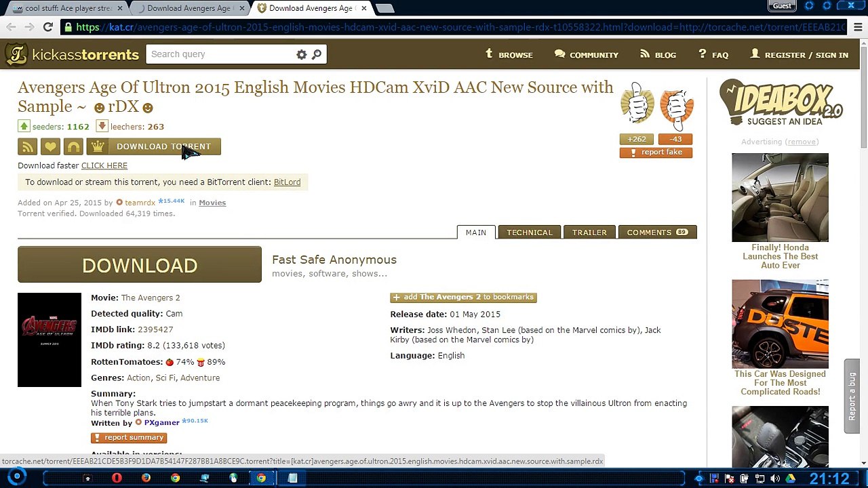Open the Comments tab
Viewport: 868px width, 488px height.
point(657,232)
